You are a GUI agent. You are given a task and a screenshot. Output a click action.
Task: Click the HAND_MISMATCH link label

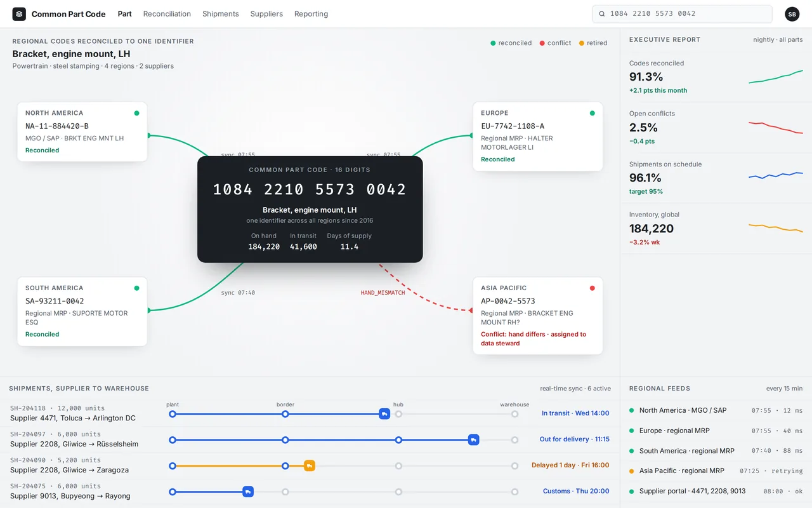pyautogui.click(x=383, y=293)
